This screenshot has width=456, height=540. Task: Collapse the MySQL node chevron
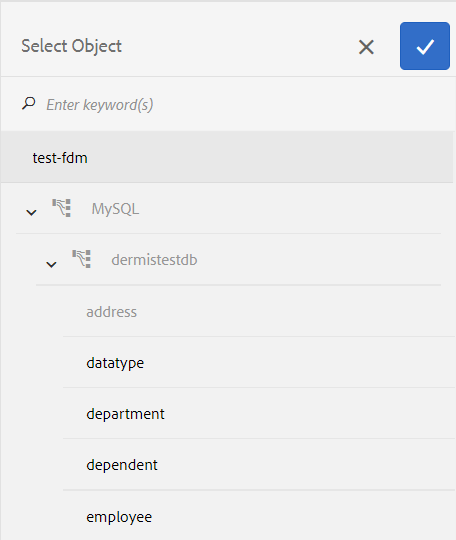[x=31, y=212]
